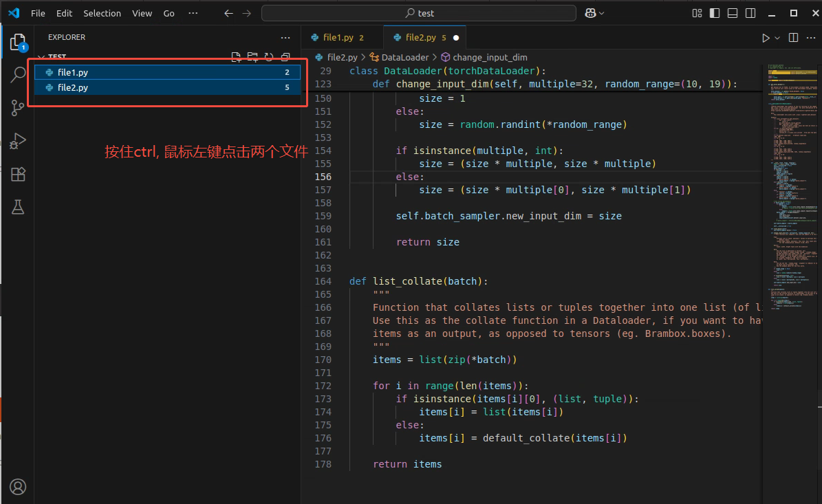
Task: Go back with the left arrow
Action: click(228, 13)
